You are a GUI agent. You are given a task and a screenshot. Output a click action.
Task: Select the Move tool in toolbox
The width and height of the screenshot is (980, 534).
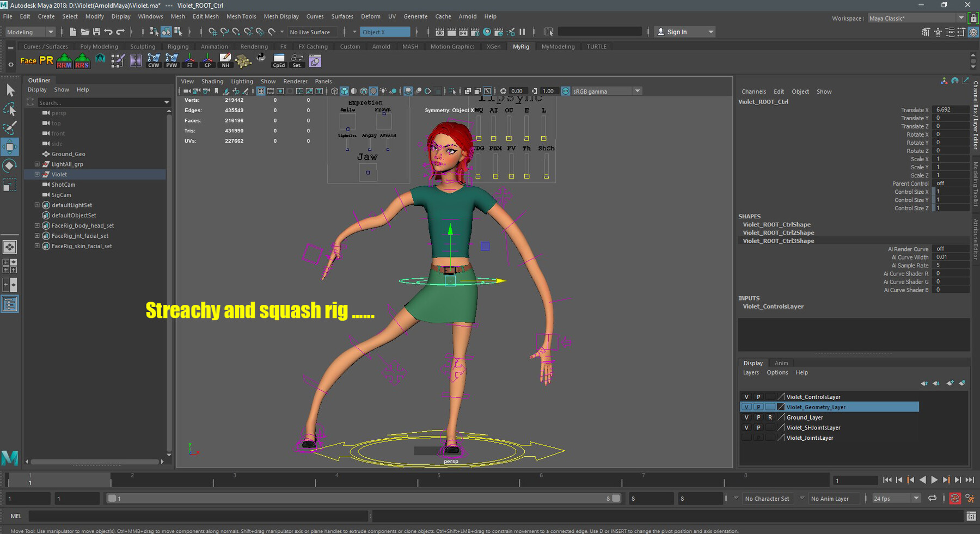10,146
